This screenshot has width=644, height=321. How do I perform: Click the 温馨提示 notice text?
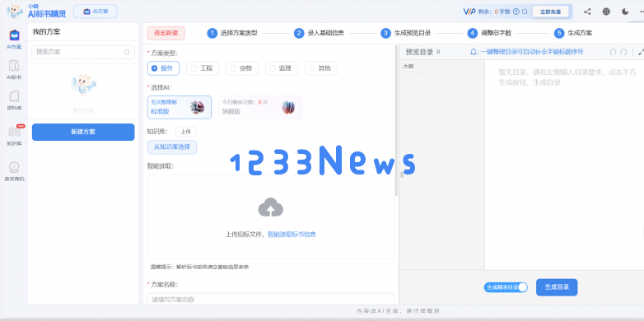point(199,267)
